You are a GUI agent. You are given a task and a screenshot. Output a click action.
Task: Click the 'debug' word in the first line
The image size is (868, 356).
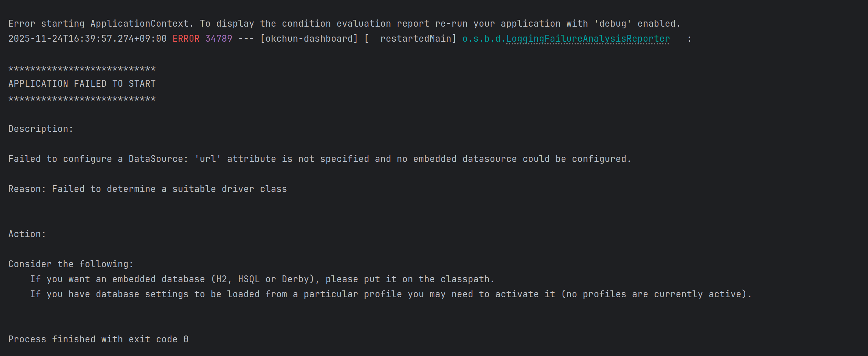(613, 24)
